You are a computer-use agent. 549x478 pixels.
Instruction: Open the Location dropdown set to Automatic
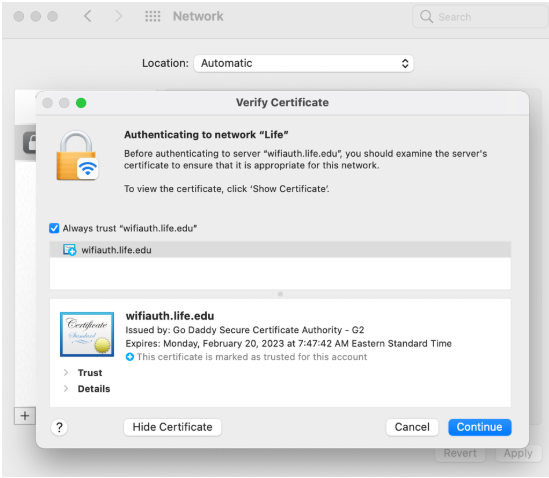pos(304,63)
